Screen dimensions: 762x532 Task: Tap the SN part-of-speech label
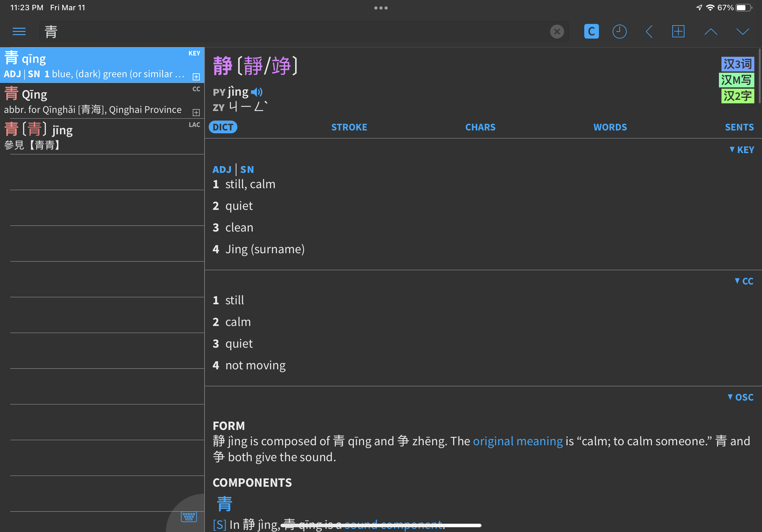247,169
